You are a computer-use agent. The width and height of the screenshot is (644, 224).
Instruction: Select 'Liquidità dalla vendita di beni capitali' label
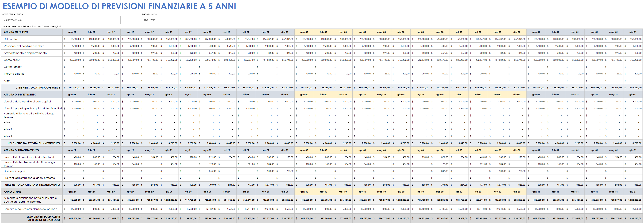28,102
